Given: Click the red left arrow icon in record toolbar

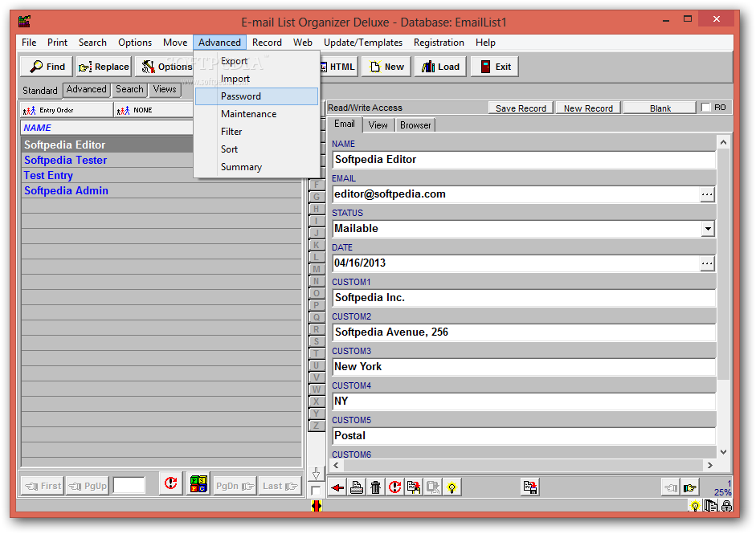Looking at the screenshot, I should 337,487.
